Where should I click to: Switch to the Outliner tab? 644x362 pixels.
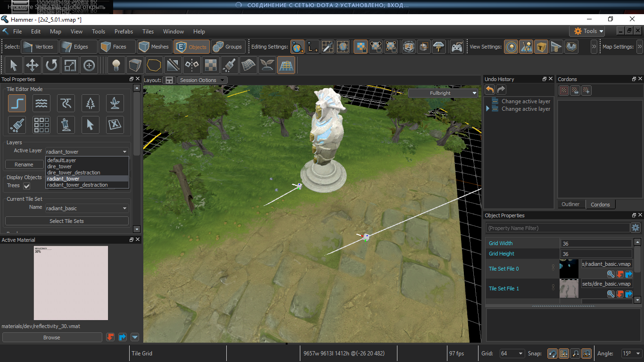tap(570, 205)
